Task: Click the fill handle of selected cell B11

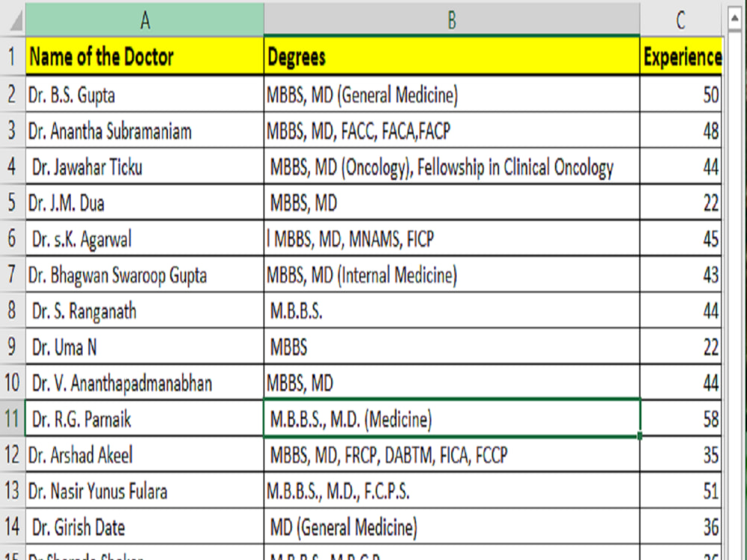Action: (x=639, y=436)
